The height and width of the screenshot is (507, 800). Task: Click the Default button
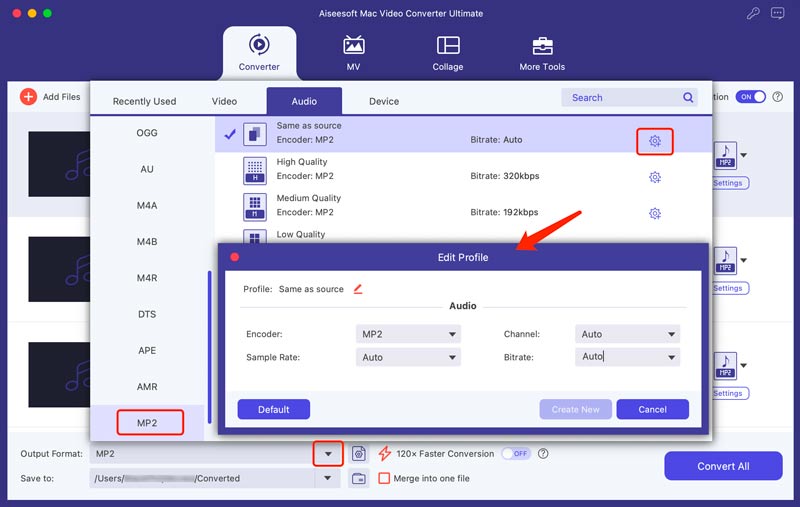273,409
